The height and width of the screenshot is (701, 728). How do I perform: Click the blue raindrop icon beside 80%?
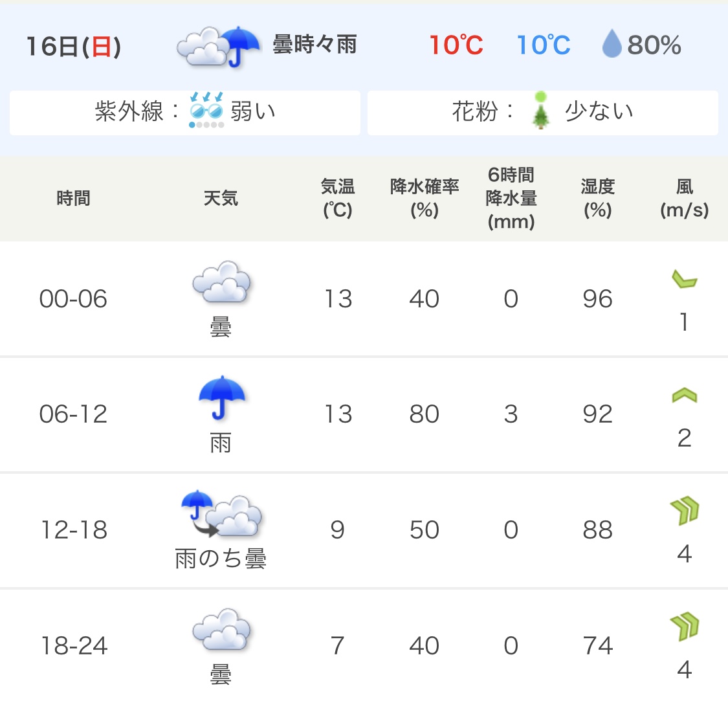coord(612,43)
